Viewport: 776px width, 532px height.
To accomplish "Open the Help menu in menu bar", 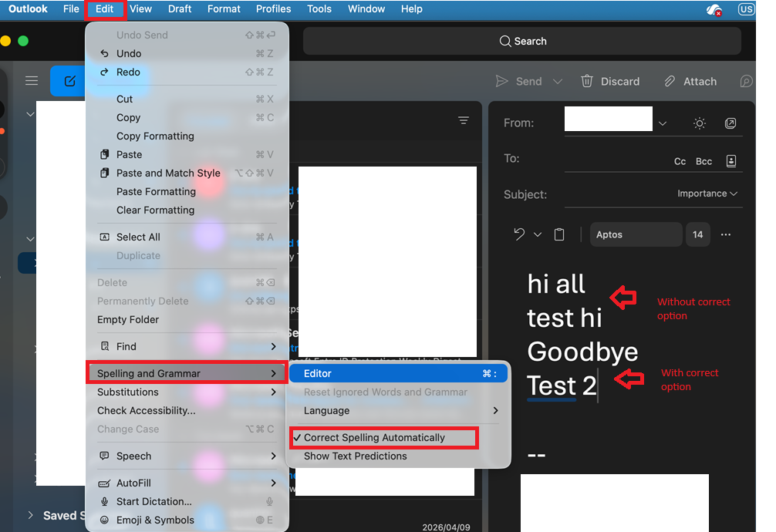I will [x=411, y=9].
